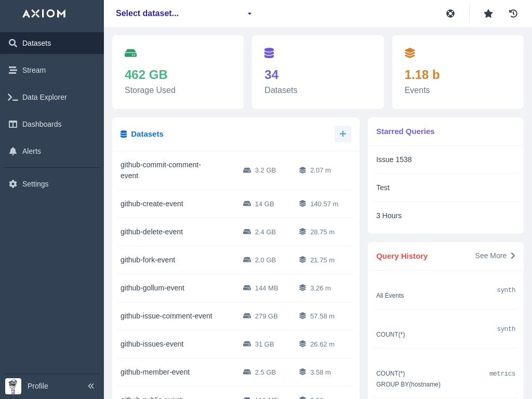Screen dimensions: 532x399
Task: Click the green Storage Used drive icon
Action: coord(130,53)
